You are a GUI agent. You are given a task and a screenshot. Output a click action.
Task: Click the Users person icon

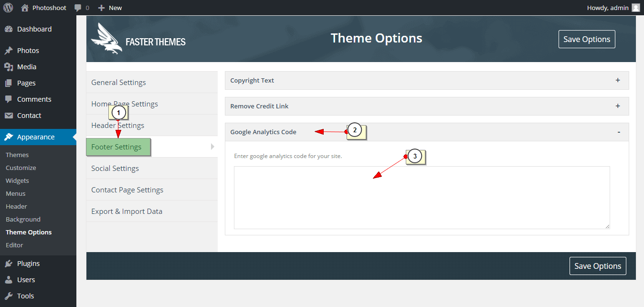9,280
